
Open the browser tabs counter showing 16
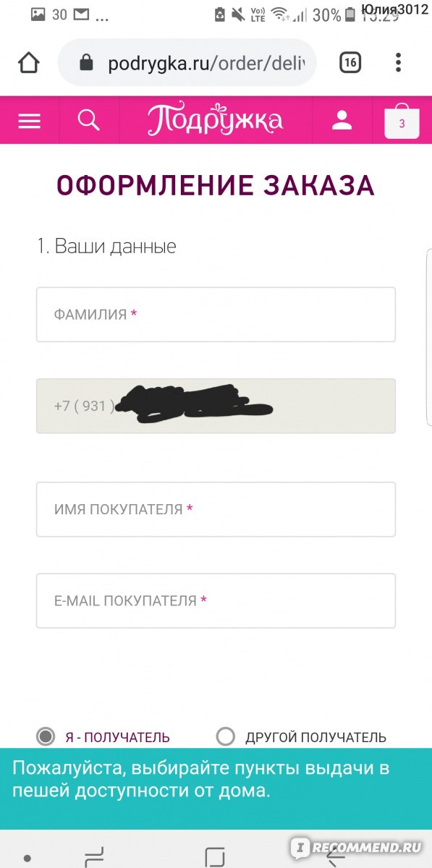[x=350, y=63]
